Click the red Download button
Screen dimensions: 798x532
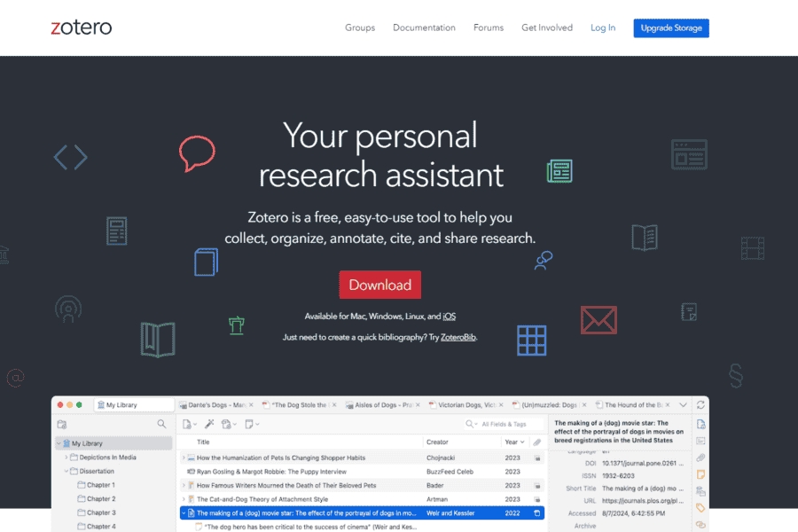[x=380, y=285]
